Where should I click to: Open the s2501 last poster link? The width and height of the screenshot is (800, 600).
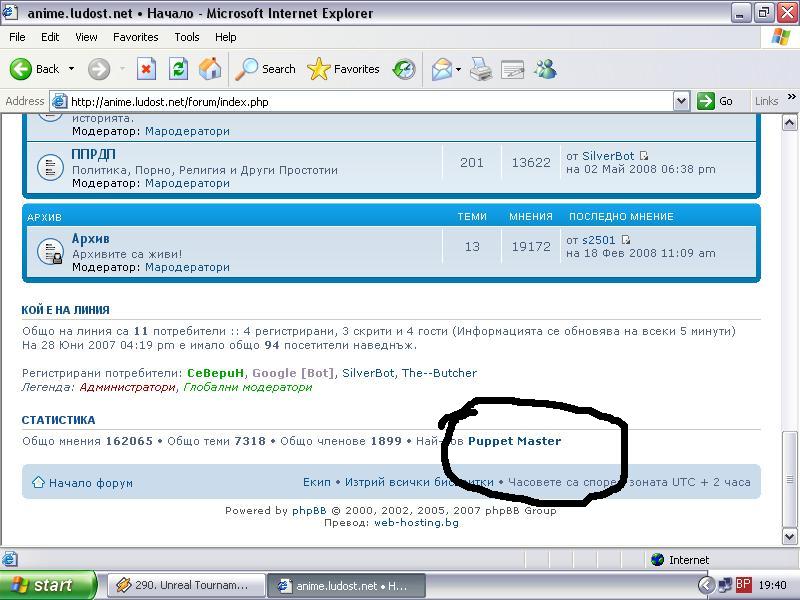click(x=599, y=240)
